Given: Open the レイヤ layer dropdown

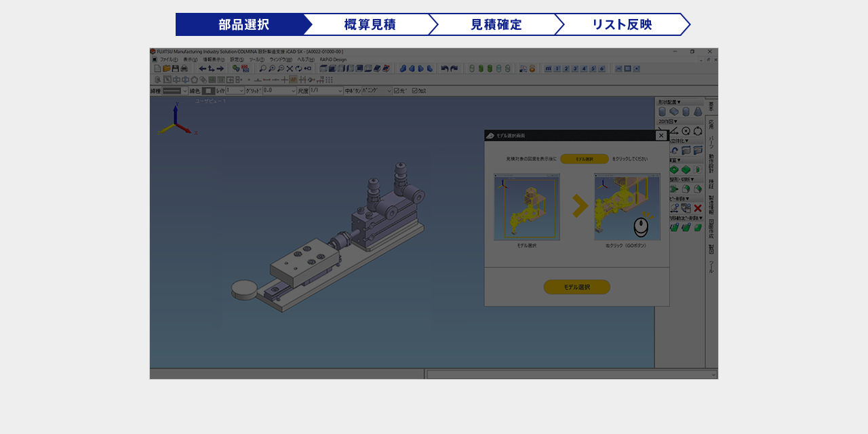Looking at the screenshot, I should click(241, 90).
